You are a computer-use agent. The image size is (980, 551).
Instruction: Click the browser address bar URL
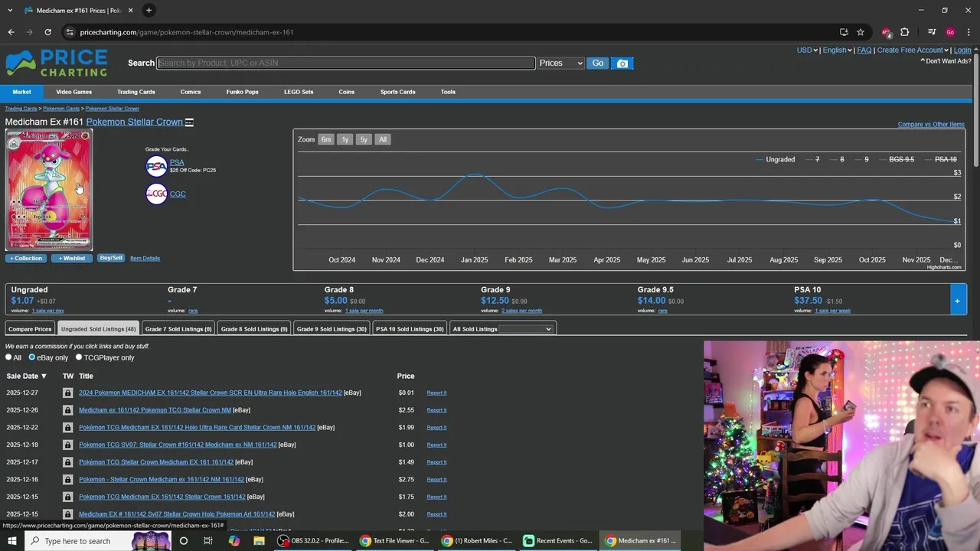[x=187, y=32]
